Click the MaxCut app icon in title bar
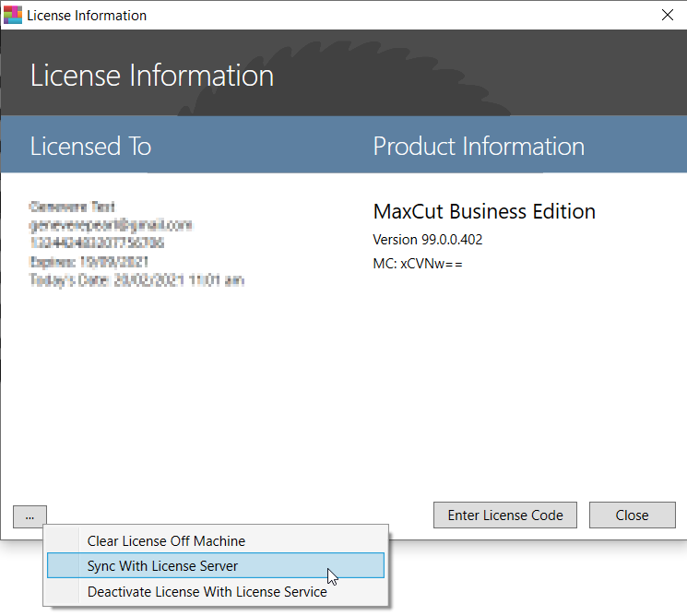The height and width of the screenshot is (616, 687). tap(13, 15)
